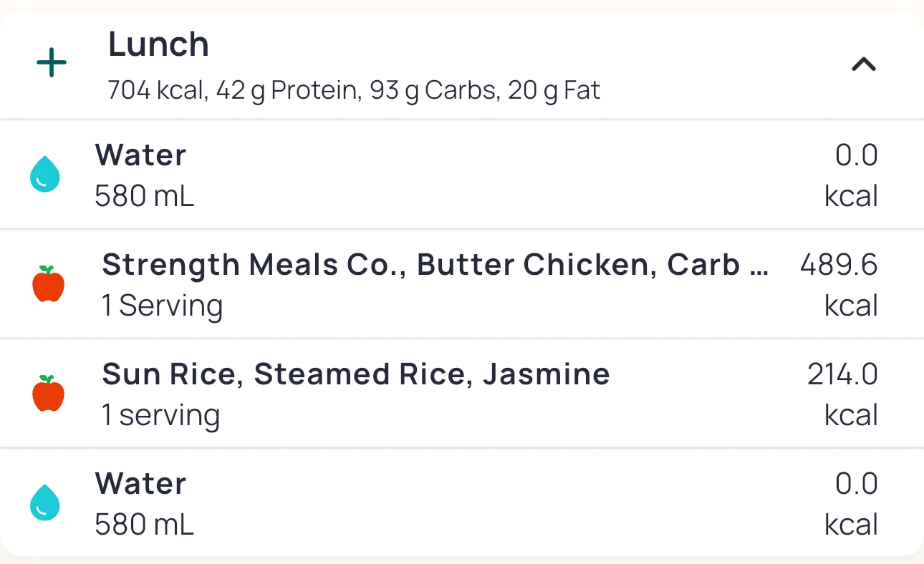Open Sun Rice Steamed Rice Jasmine entry
The image size is (924, 564).
[x=356, y=374]
